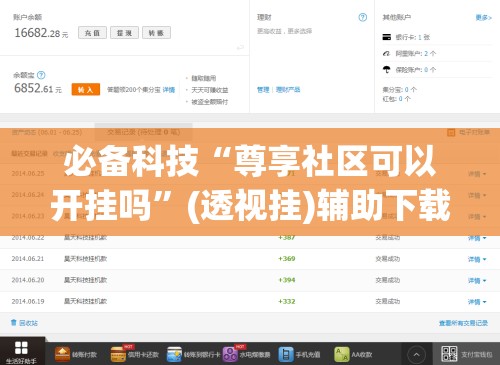The height and width of the screenshot is (365, 500).
Task: Click the 红包 count of 0
Action: tap(400, 99)
